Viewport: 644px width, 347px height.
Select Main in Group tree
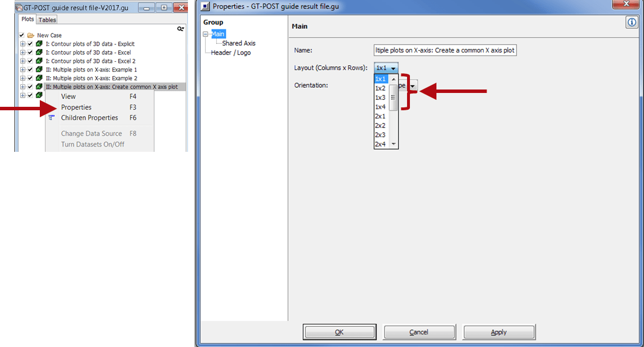(218, 34)
